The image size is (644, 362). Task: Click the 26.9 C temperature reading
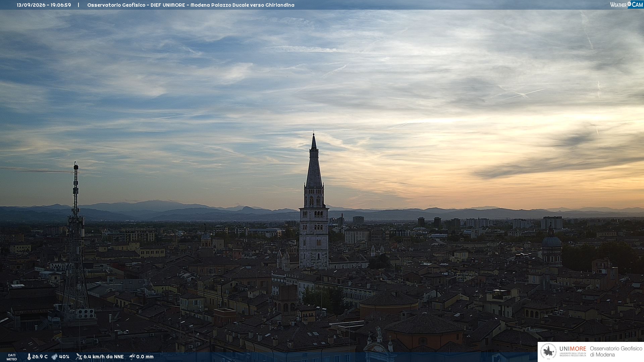pos(40,357)
